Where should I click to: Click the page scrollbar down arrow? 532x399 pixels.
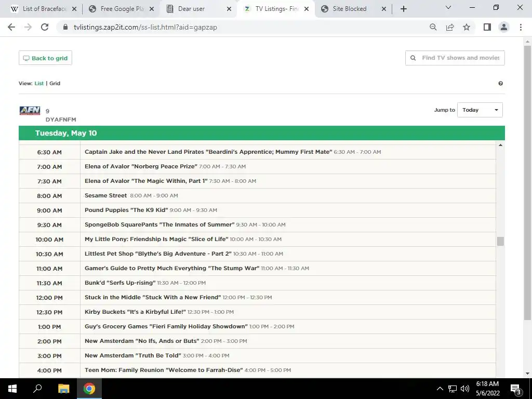pyautogui.click(x=527, y=374)
